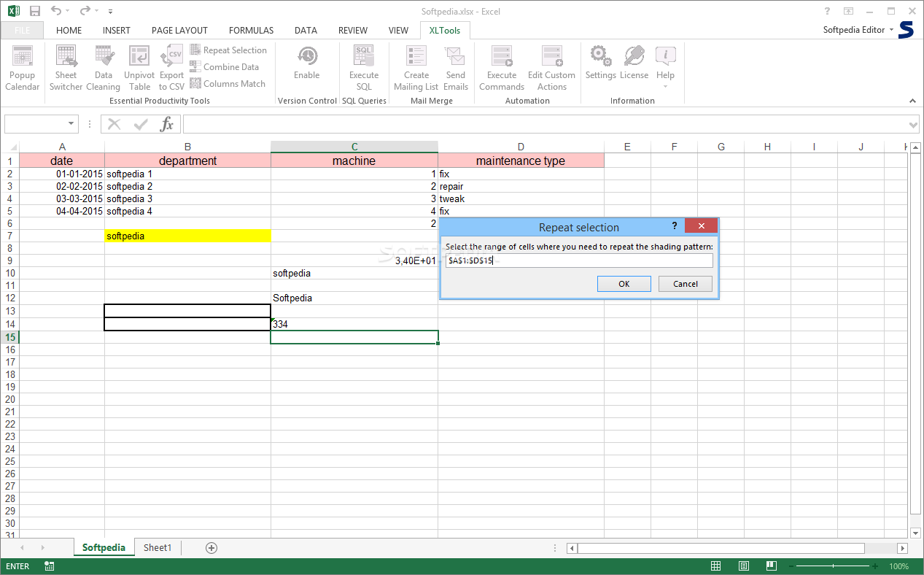Insert function with the fx button
The image size is (924, 575).
[x=167, y=124]
